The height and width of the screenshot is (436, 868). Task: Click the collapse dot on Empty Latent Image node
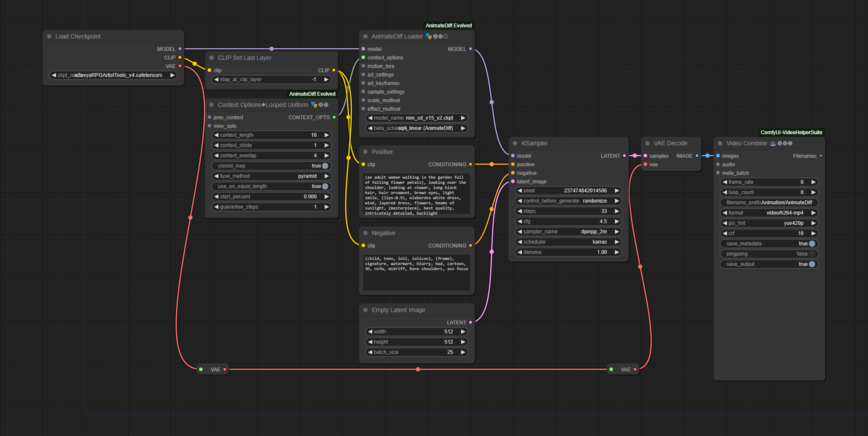point(365,310)
